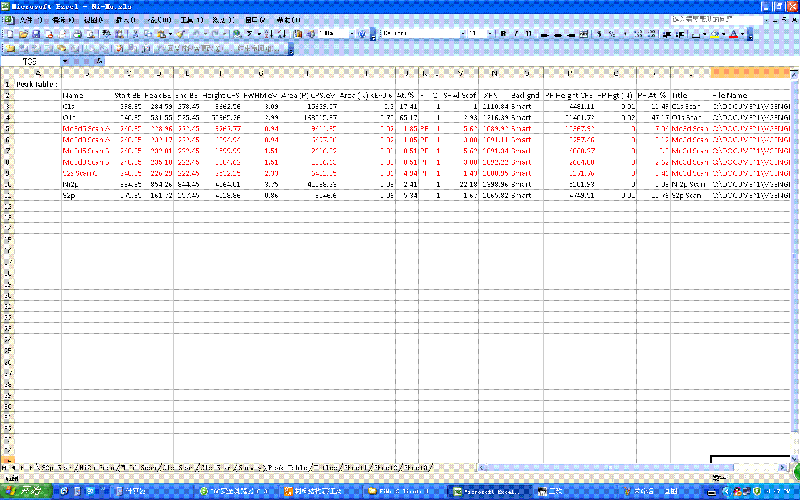Switch to the Sheet3 tab

418,467
